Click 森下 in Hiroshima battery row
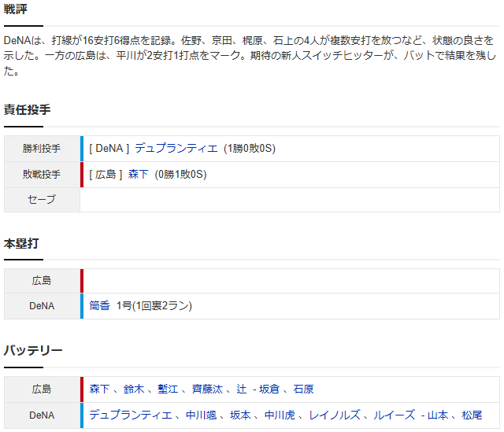 pos(99,389)
